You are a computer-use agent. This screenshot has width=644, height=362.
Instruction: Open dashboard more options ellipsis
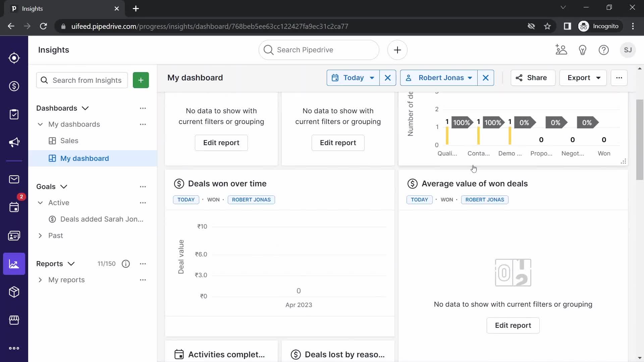point(619,78)
